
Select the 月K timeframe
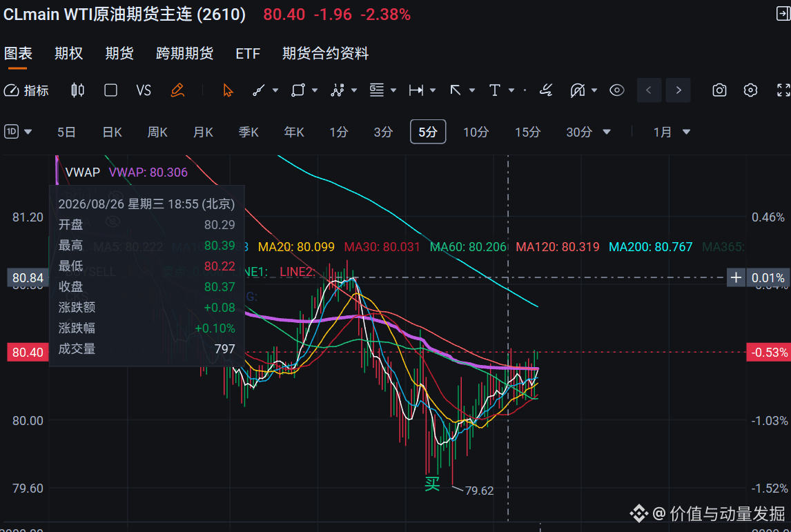coord(203,132)
